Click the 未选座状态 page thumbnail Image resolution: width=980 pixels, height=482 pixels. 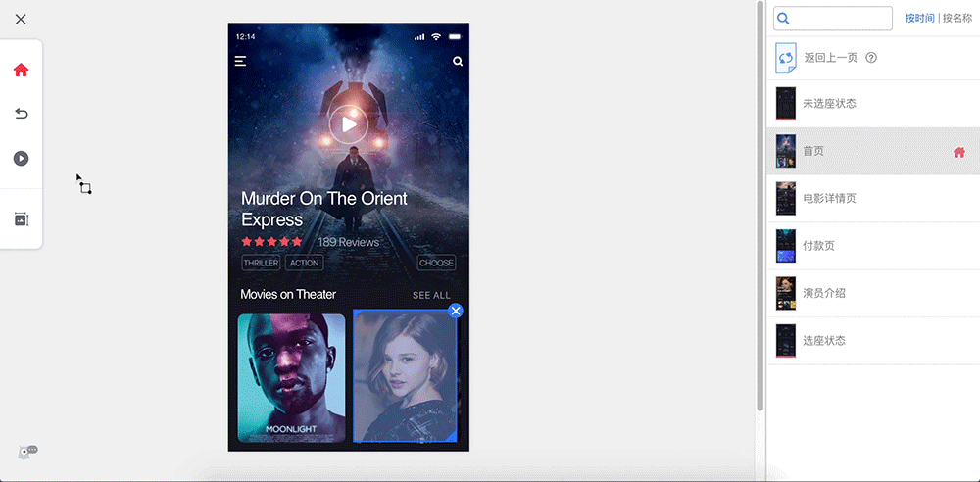point(786,104)
